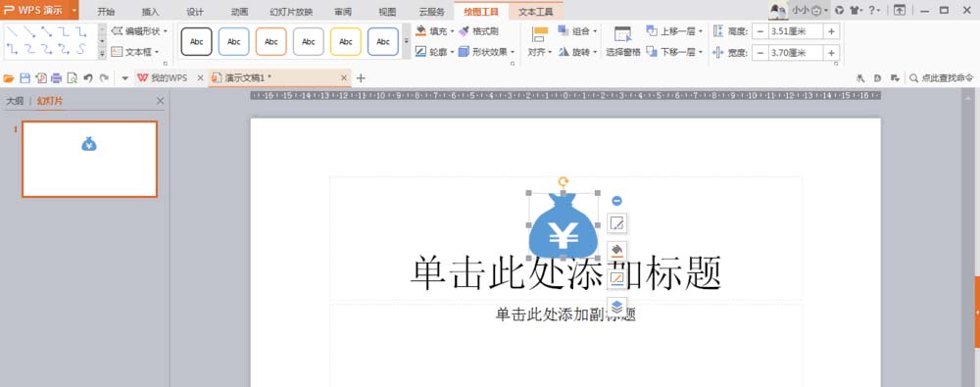The width and height of the screenshot is (980, 387).
Task: Open help via the question mark icon
Action: (x=871, y=10)
